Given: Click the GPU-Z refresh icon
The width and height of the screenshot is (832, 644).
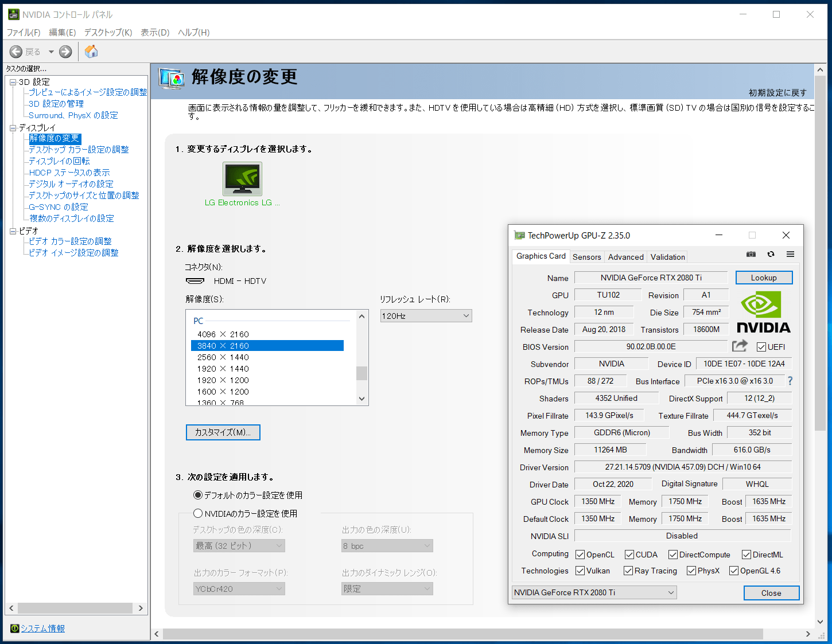Looking at the screenshot, I should point(771,254).
